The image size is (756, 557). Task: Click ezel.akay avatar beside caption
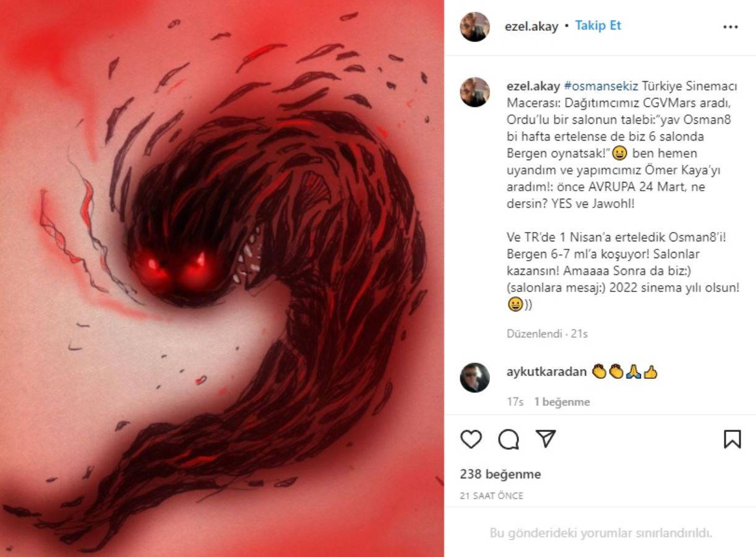coord(475,92)
